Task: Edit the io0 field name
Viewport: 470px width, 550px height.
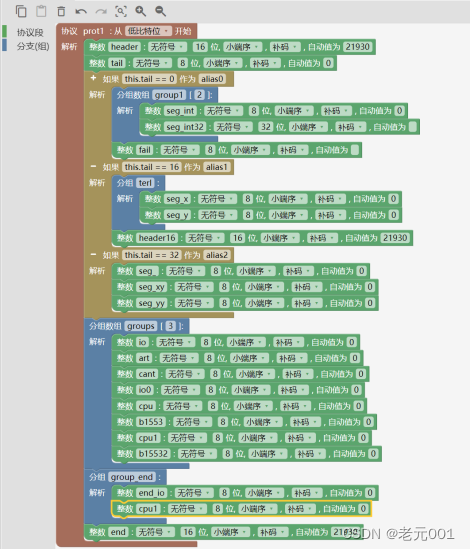Action: click(145, 390)
